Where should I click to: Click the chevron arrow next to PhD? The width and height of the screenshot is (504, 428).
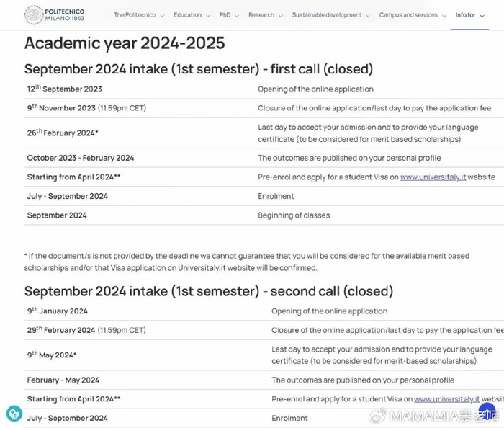pos(237,16)
